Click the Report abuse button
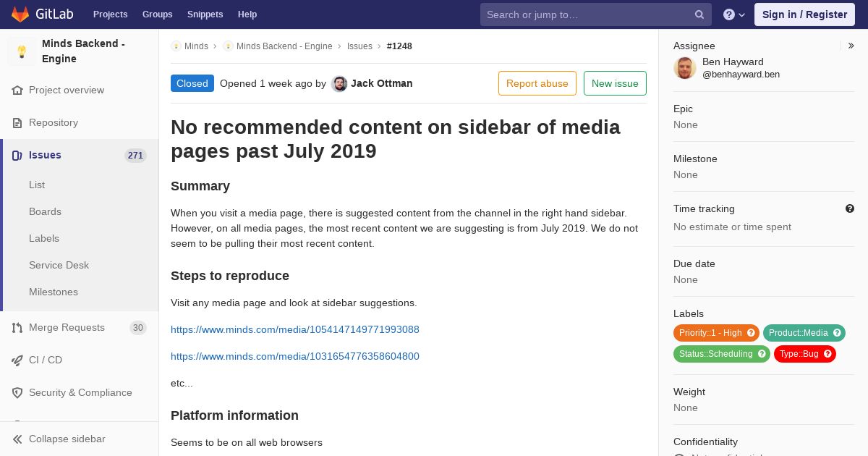Screen dimensions: 868x456 [537, 83]
